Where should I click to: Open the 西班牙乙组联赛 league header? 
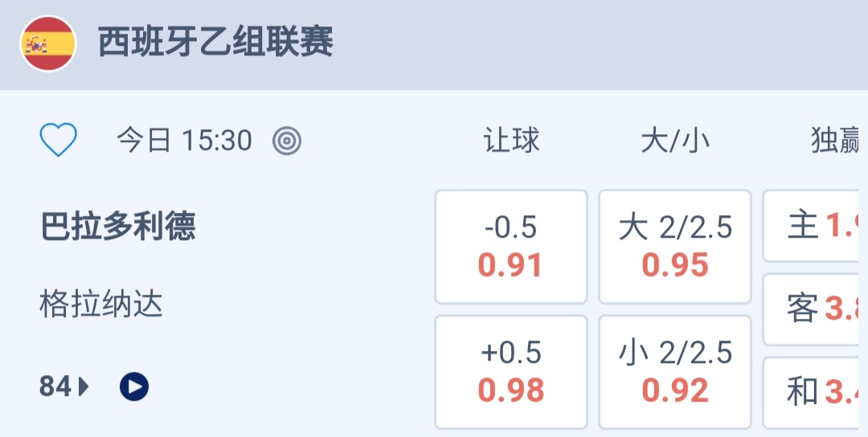[215, 43]
